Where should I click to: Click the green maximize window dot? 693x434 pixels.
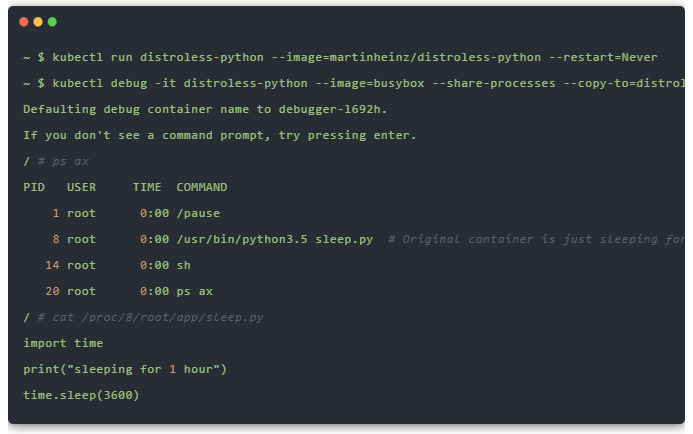pyautogui.click(x=52, y=21)
